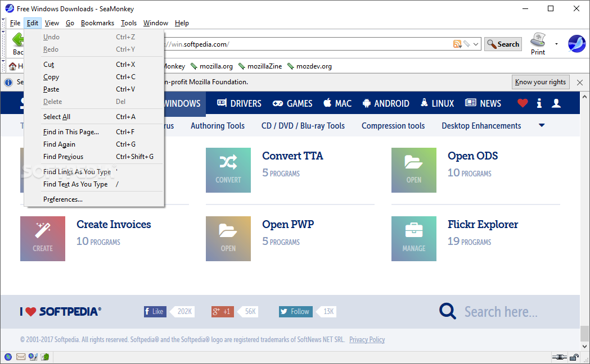Click the RSS feed icon in address bar

coord(457,44)
